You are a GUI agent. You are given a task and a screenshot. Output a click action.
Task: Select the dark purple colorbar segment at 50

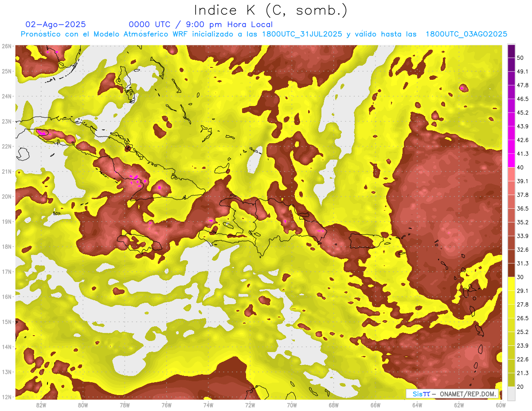tap(511, 51)
